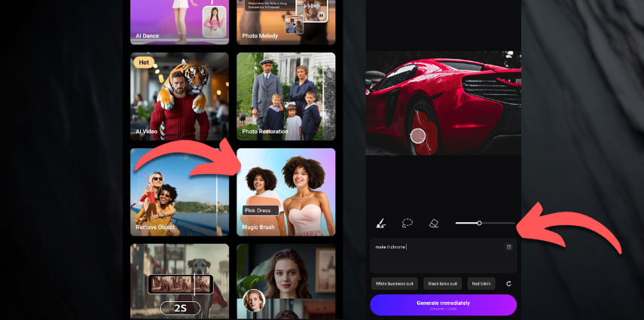Choose the 'Red bikini' suggestion
644x320 pixels.
pos(481,284)
